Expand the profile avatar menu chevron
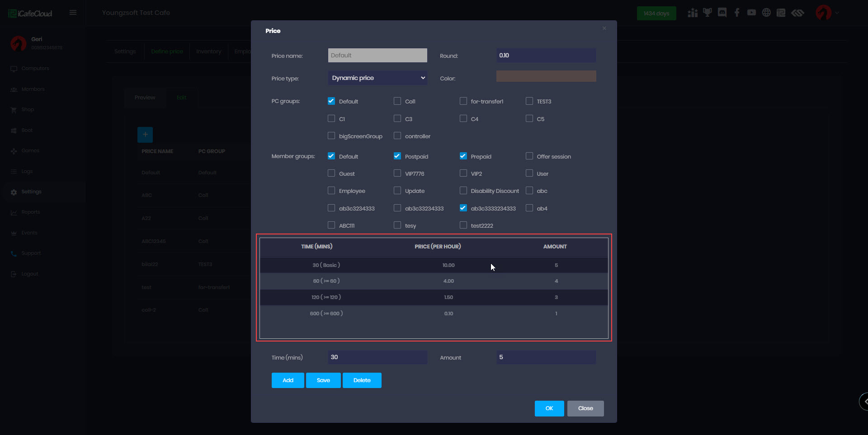 click(x=837, y=13)
